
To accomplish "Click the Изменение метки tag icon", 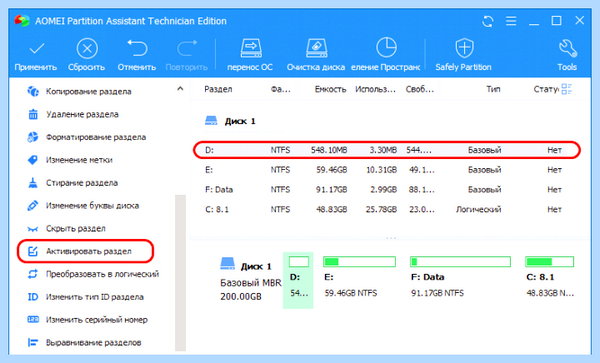I will (33, 160).
